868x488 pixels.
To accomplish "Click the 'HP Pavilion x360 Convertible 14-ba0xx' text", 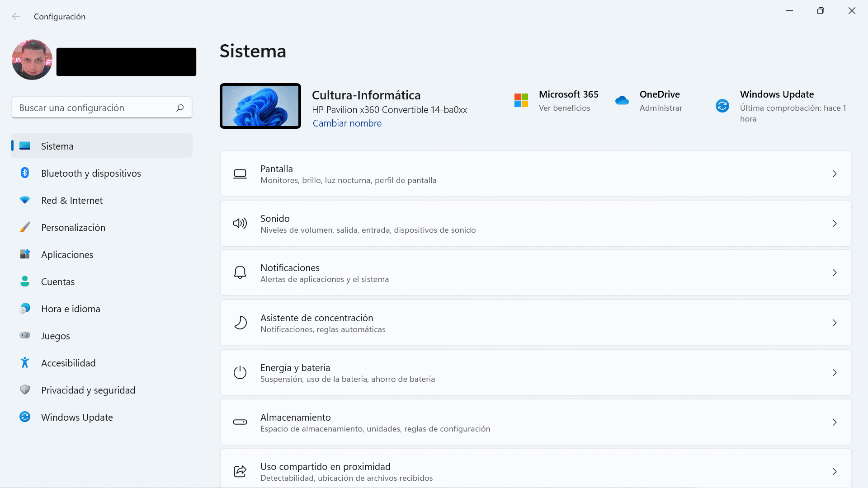I will point(389,110).
